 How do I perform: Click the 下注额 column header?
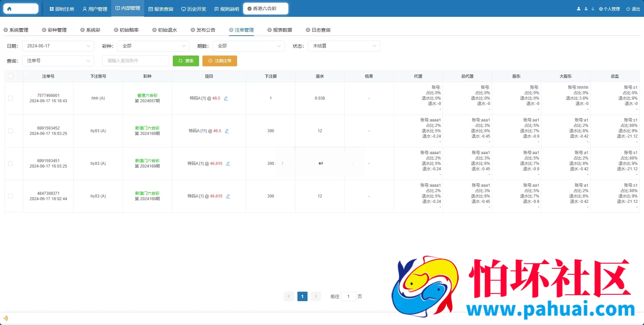270,76
